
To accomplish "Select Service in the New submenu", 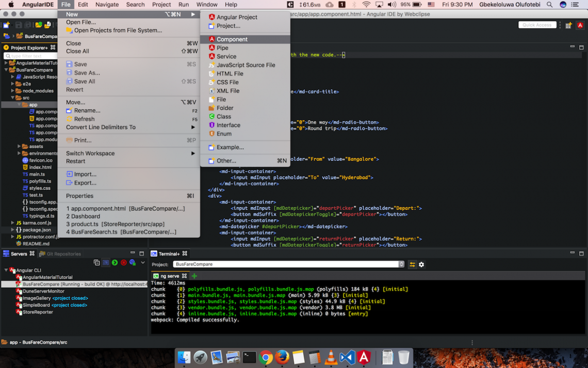I will coord(226,56).
